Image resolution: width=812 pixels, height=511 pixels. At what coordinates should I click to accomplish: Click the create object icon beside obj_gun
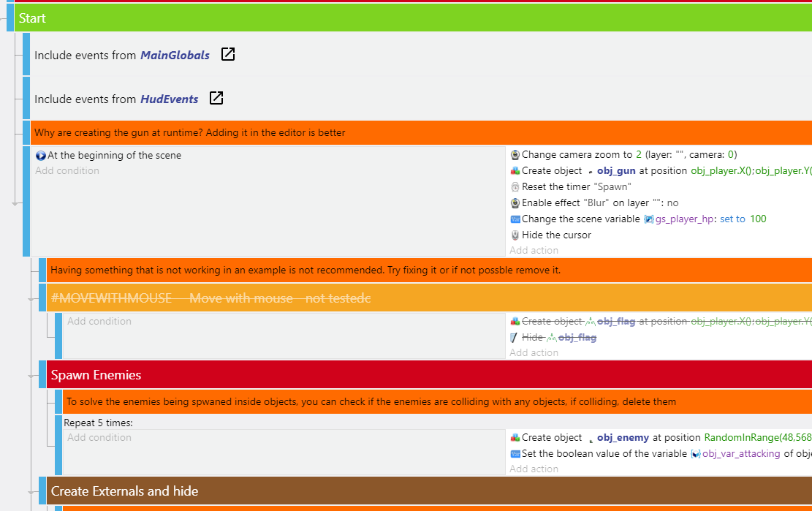click(x=515, y=170)
